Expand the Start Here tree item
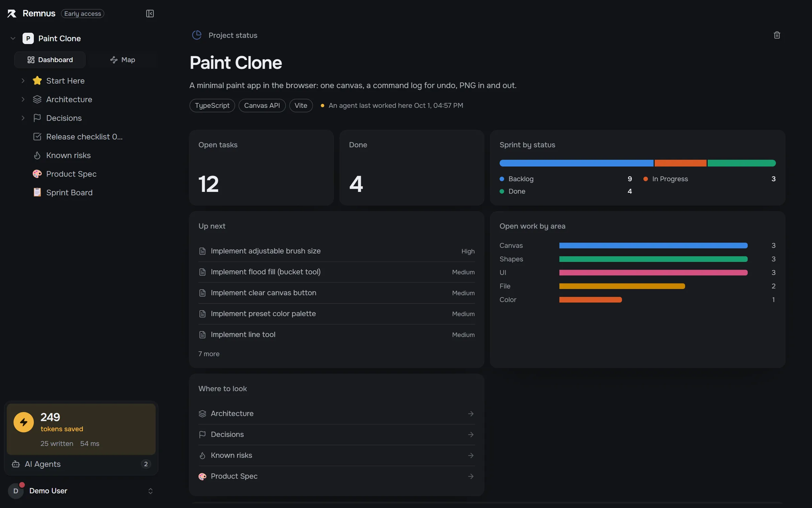Viewport: 812px width, 508px height. point(23,81)
